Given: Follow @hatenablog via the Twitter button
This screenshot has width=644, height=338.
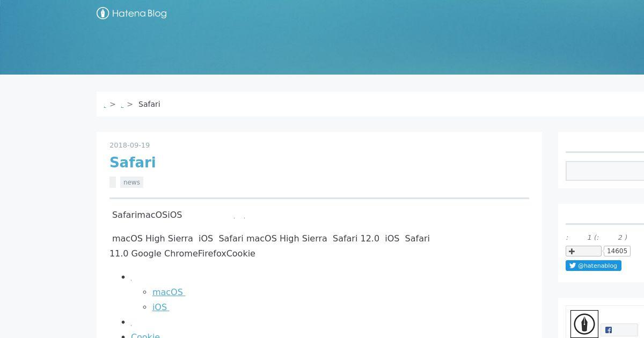Looking at the screenshot, I should [x=593, y=266].
